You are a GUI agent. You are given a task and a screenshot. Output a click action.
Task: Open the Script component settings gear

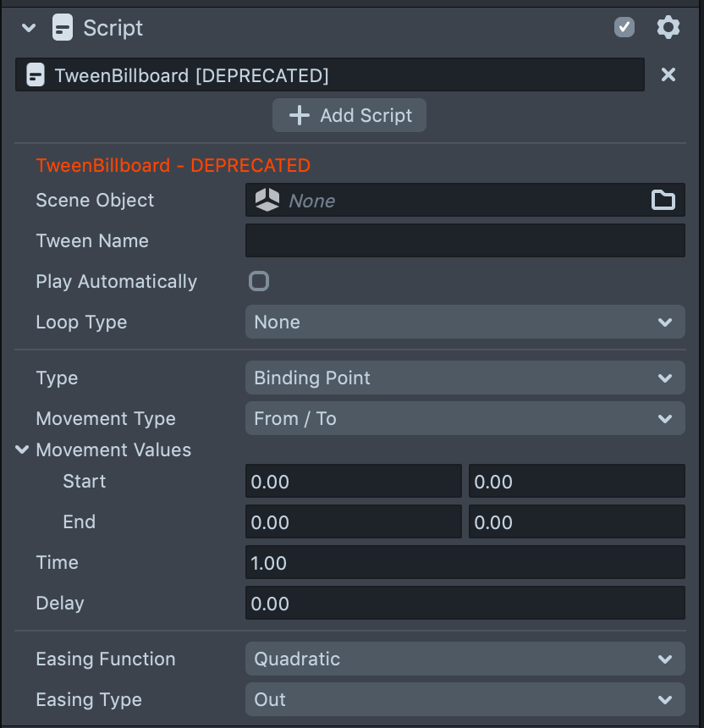click(x=668, y=28)
